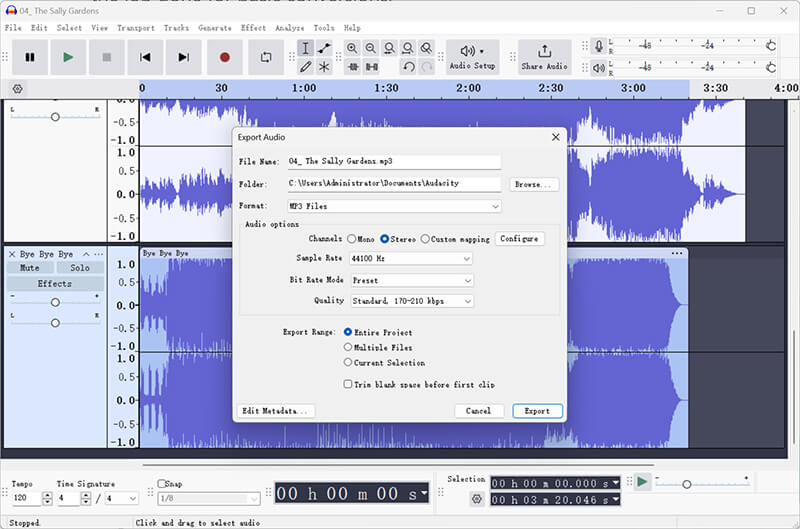800x529 pixels.
Task: Click Fit selection to width zoom icon
Action: click(x=389, y=48)
